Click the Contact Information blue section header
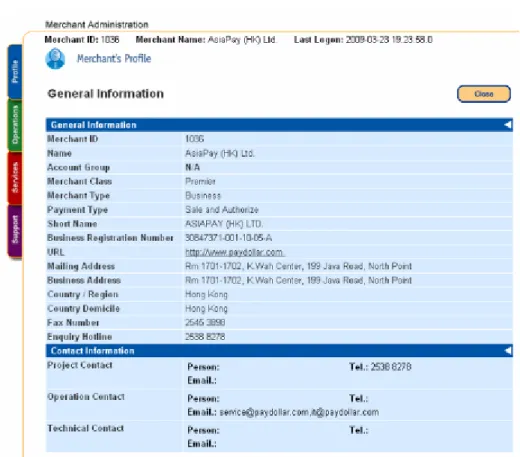This screenshot has height=457, width=520. (x=279, y=351)
